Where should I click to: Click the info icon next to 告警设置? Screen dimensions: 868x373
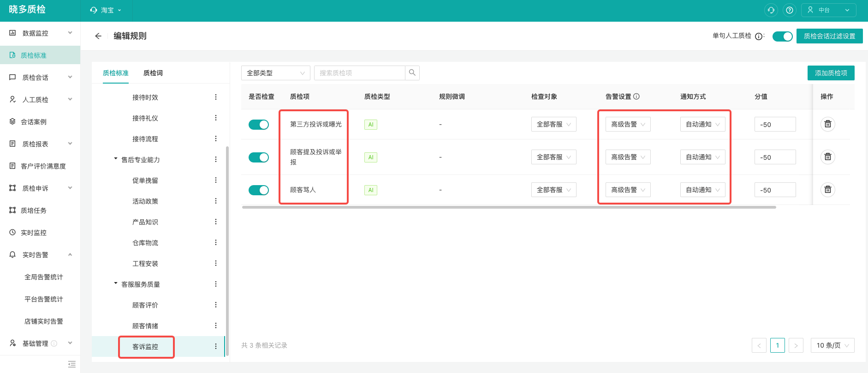pyautogui.click(x=636, y=96)
